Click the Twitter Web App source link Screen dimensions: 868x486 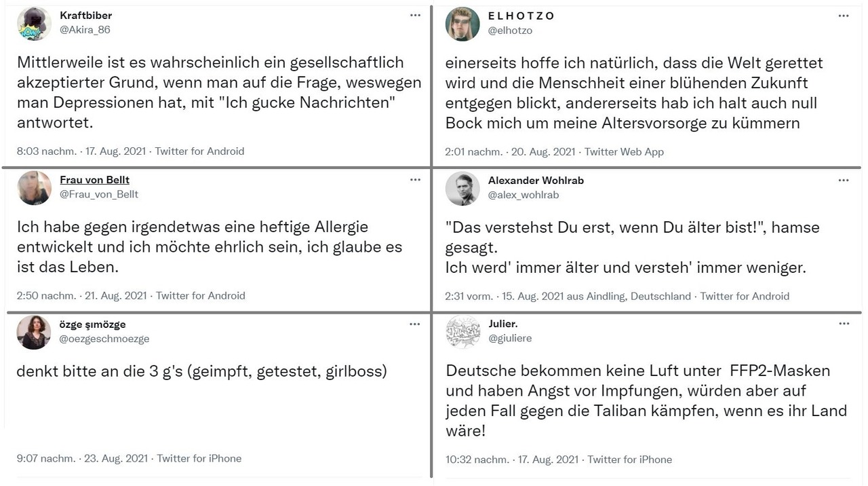pyautogui.click(x=624, y=152)
